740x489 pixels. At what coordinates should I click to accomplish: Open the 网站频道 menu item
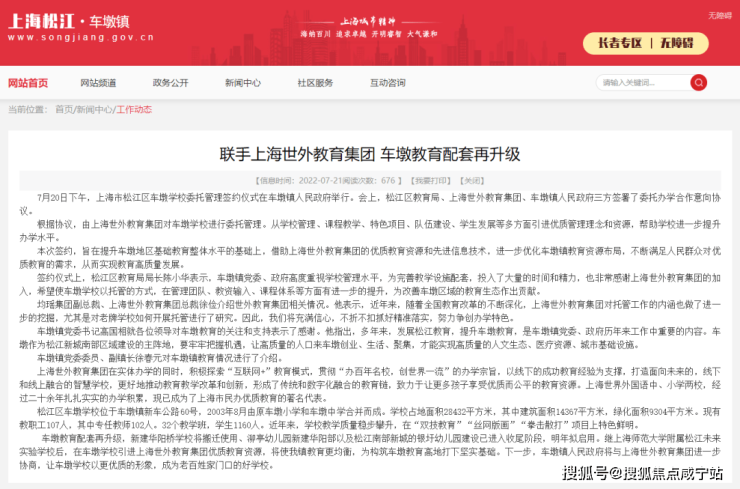point(98,83)
